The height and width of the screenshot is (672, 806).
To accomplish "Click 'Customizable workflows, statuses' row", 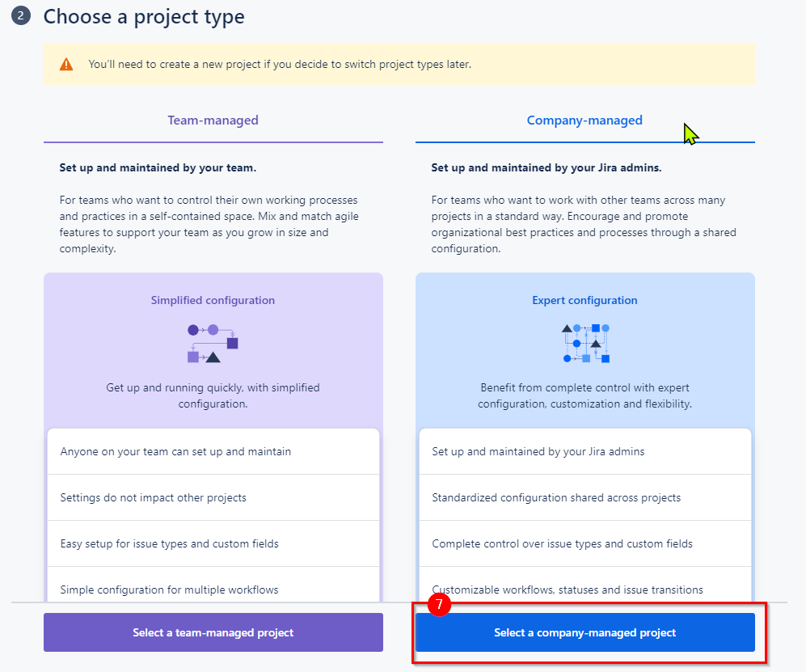I will click(x=585, y=585).
